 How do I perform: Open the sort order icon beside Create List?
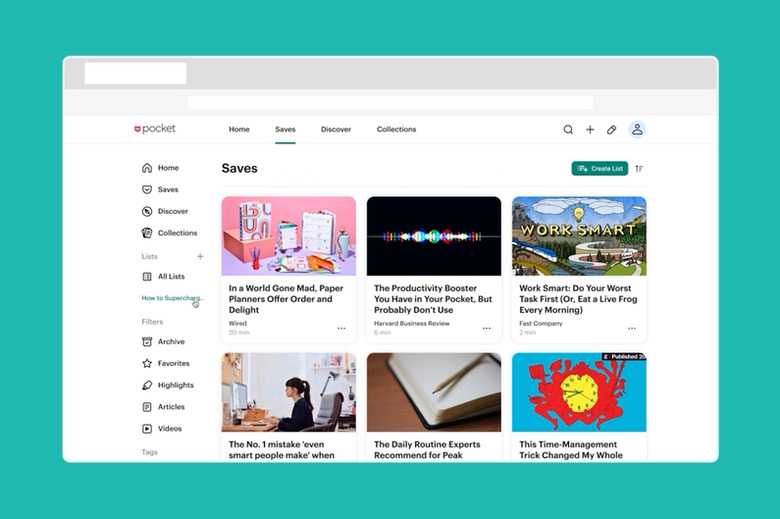(x=639, y=168)
